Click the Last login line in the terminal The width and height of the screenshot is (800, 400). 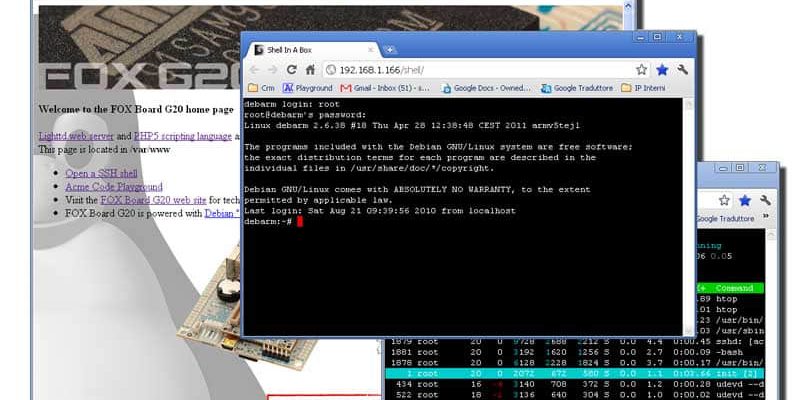click(380, 211)
